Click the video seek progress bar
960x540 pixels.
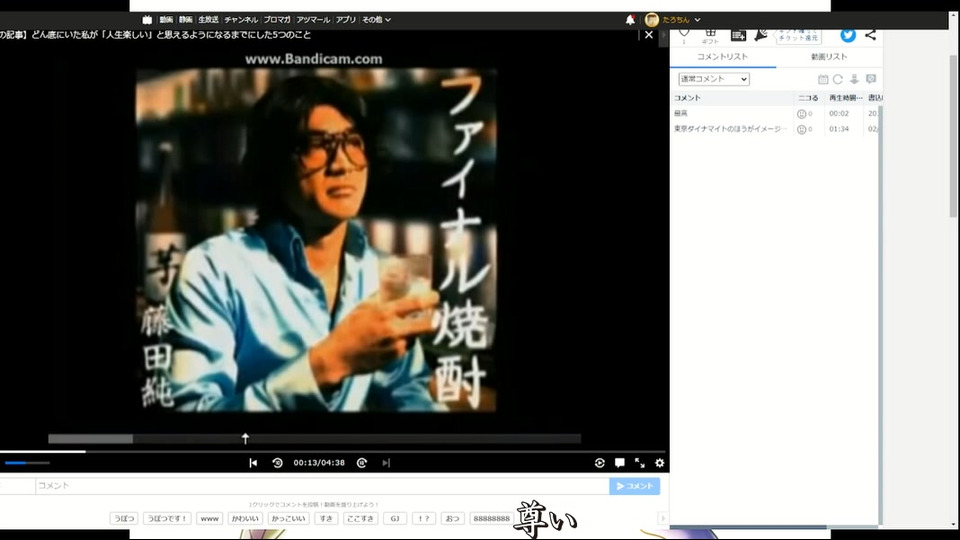pos(332,452)
